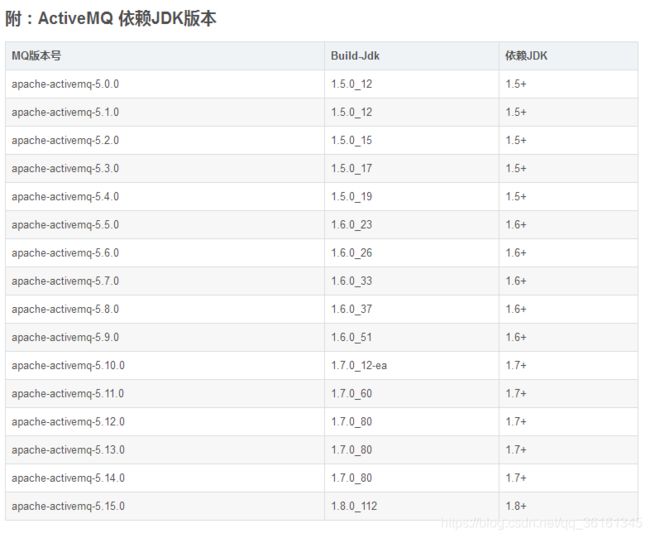
Task: Click 1.5+ in the activemq-5.1.0 row
Action: pos(516,112)
